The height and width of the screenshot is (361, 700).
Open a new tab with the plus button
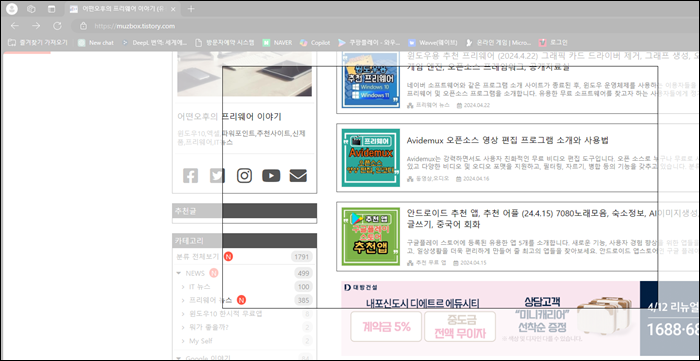(x=191, y=9)
